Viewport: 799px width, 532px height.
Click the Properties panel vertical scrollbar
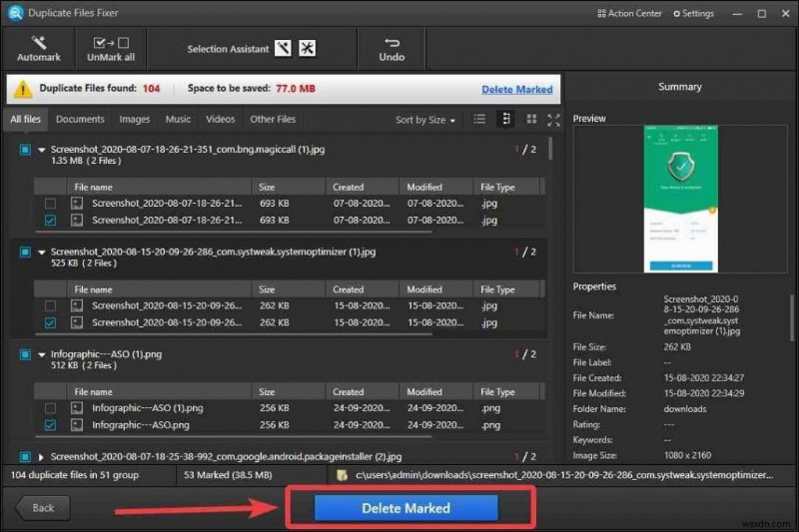pyautogui.click(x=791, y=317)
